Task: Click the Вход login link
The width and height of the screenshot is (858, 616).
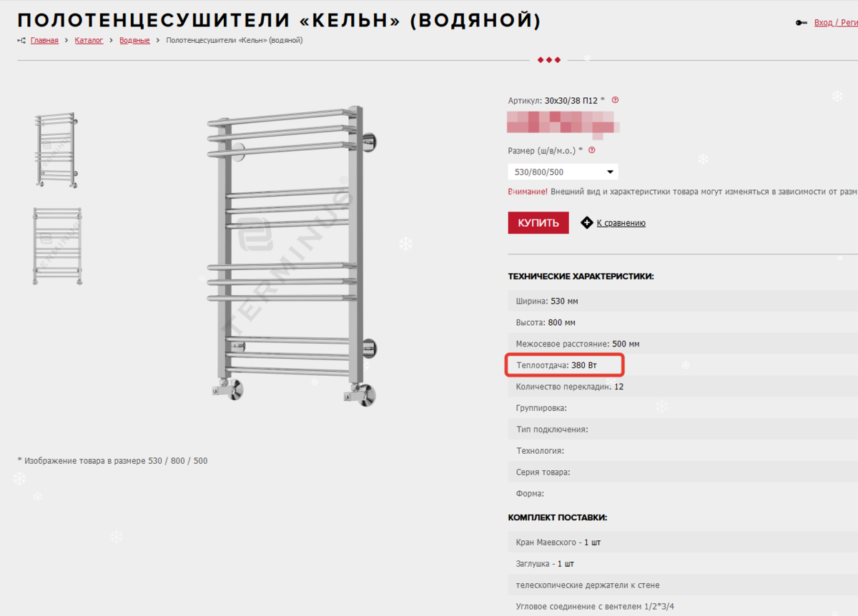Action: pyautogui.click(x=824, y=23)
